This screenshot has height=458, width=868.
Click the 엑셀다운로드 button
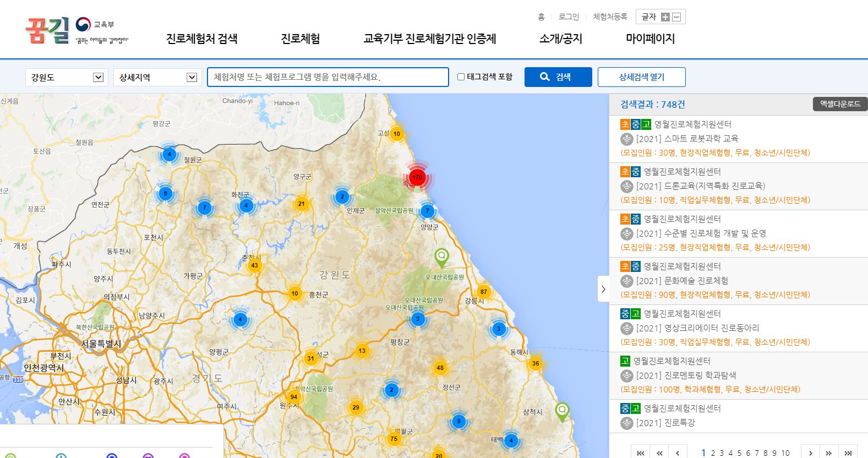(x=840, y=103)
